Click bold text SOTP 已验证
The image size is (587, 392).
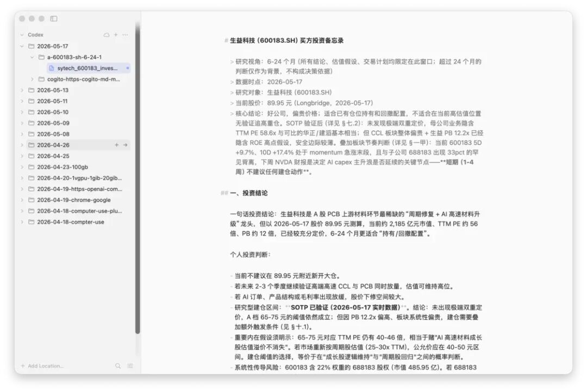click(310, 307)
